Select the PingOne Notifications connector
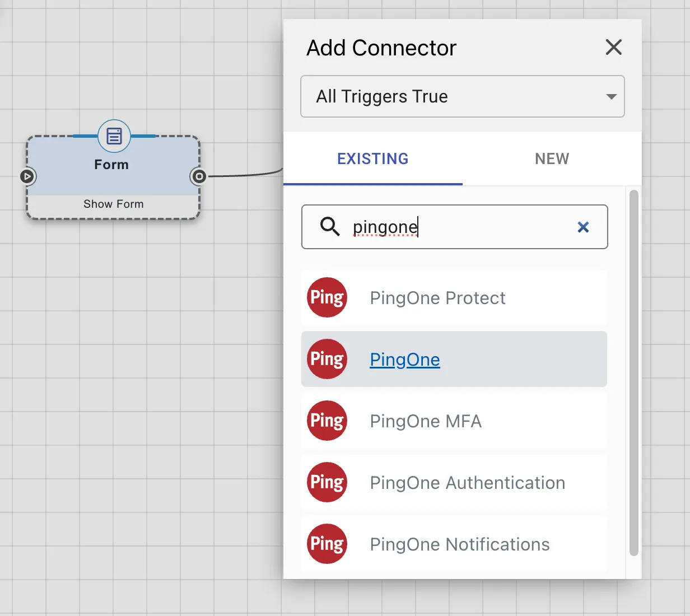This screenshot has height=616, width=690. pos(454,544)
